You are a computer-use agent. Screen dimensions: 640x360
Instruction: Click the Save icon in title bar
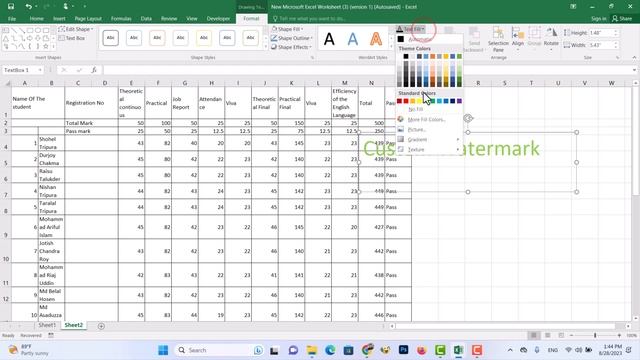11,7
